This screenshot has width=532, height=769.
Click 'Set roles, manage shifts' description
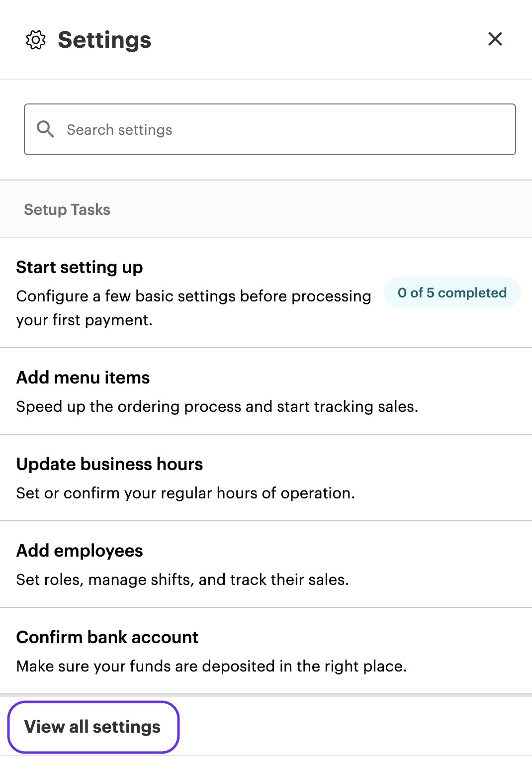tap(182, 579)
